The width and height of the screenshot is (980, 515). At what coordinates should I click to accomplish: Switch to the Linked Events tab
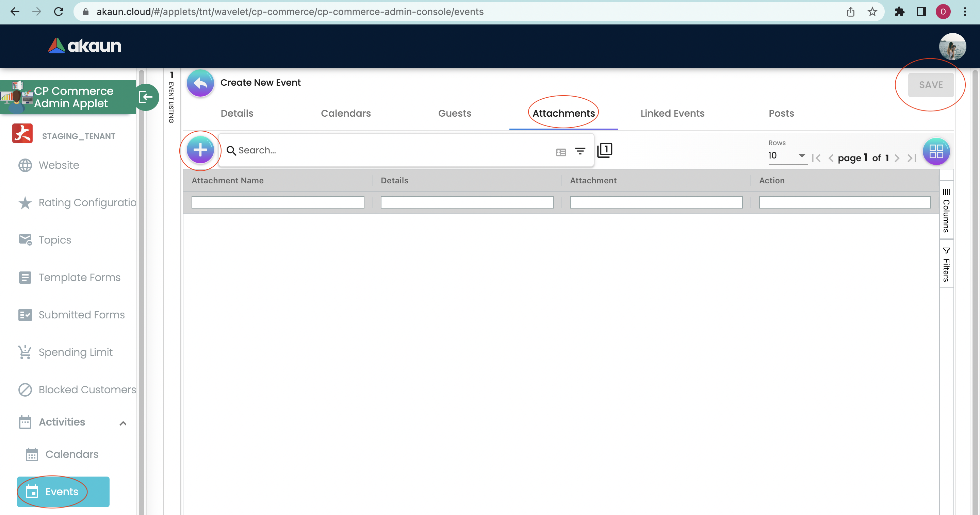pyautogui.click(x=672, y=113)
